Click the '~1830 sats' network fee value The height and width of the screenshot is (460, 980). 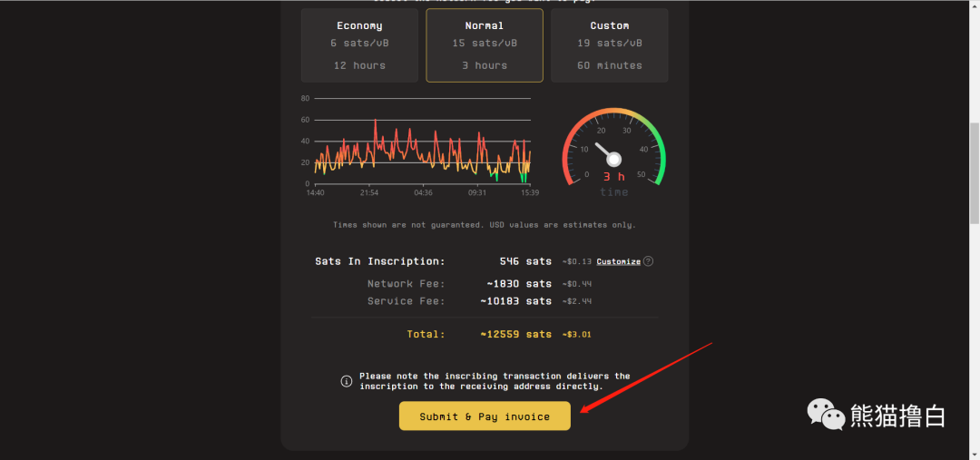pyautogui.click(x=519, y=284)
